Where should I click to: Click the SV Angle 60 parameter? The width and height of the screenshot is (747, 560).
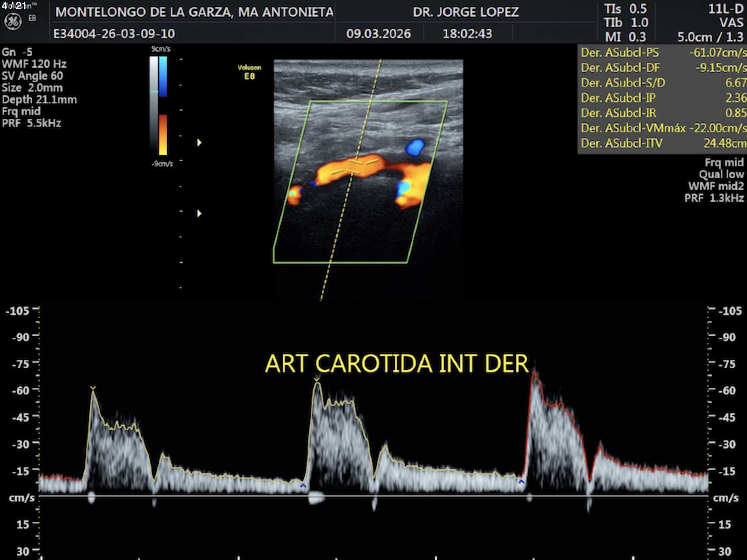tap(32, 76)
